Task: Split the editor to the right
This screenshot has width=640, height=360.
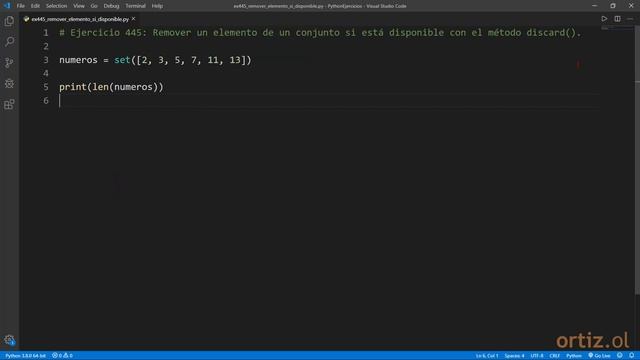Action: click(618, 19)
